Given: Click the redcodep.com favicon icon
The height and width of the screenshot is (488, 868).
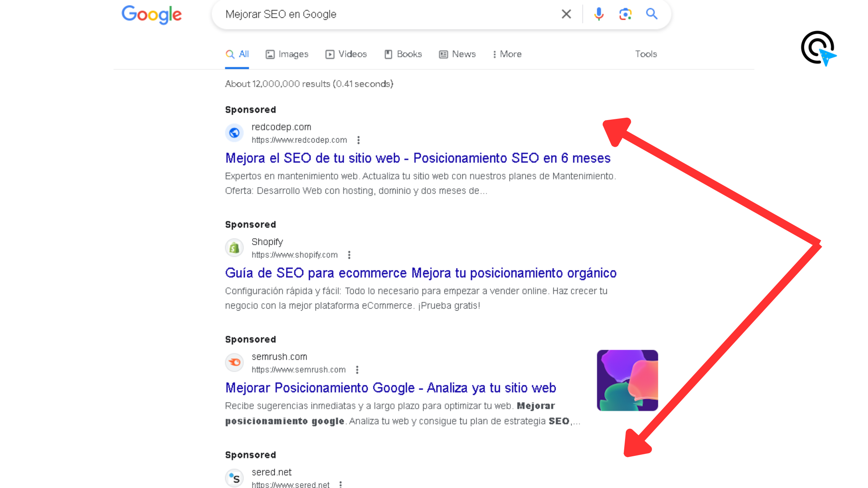Looking at the screenshot, I should (234, 132).
